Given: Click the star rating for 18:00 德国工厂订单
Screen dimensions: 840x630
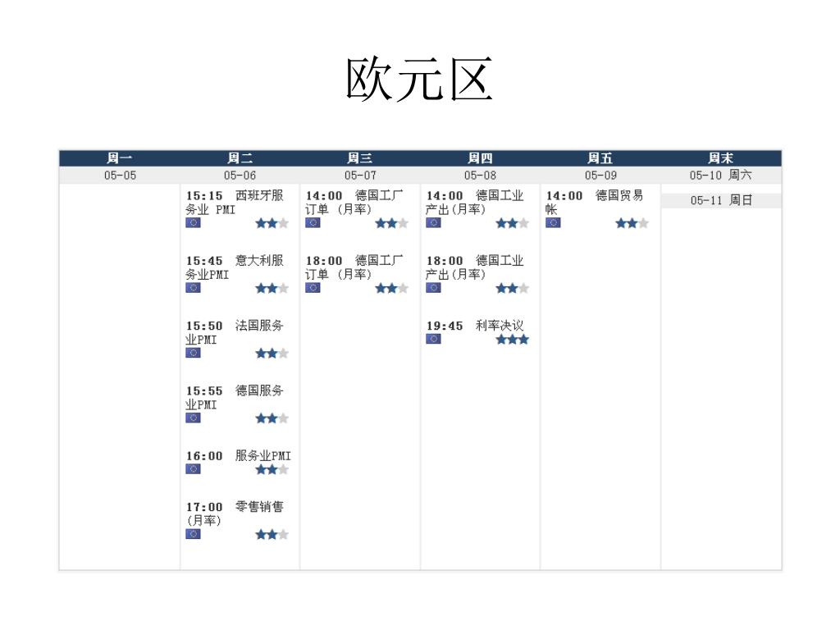Looking at the screenshot, I should [x=391, y=288].
